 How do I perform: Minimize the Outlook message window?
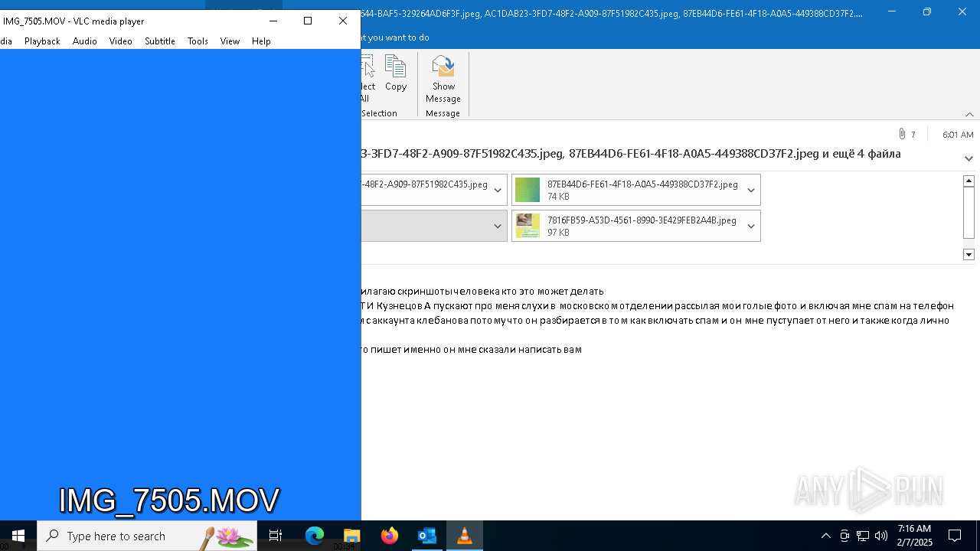tap(892, 11)
